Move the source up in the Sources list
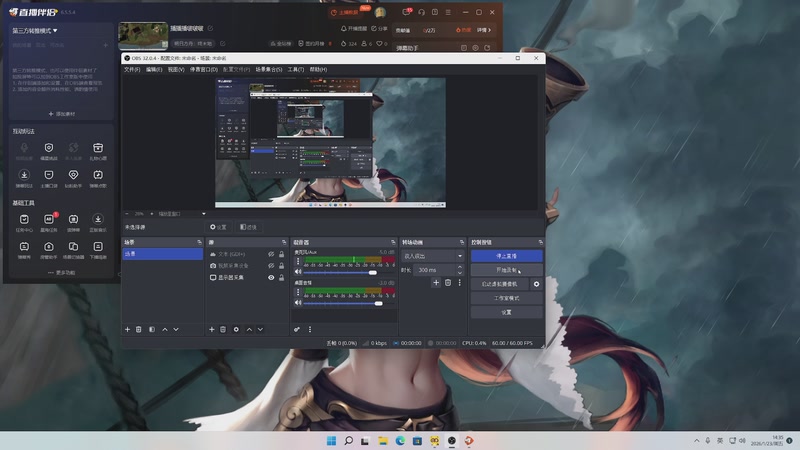The height and width of the screenshot is (450, 800). click(x=249, y=330)
